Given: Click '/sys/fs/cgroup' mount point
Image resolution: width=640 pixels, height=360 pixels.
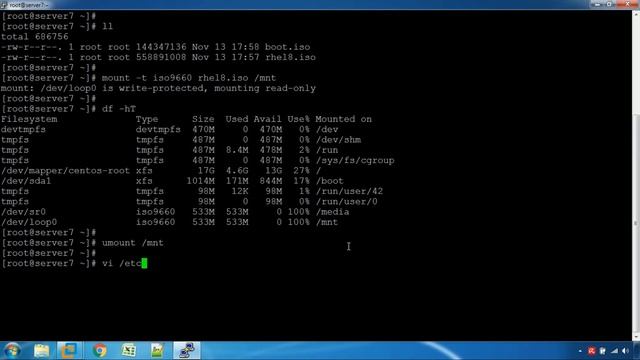Looking at the screenshot, I should [355, 160].
